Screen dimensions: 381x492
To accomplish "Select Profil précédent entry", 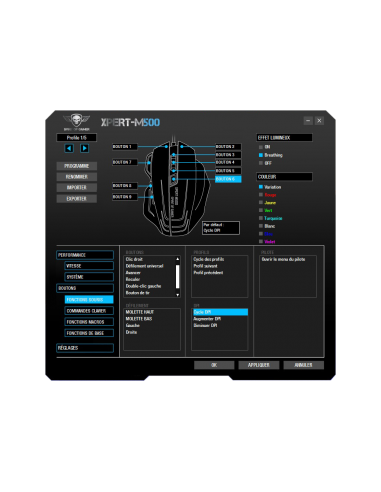I will click(x=208, y=273).
